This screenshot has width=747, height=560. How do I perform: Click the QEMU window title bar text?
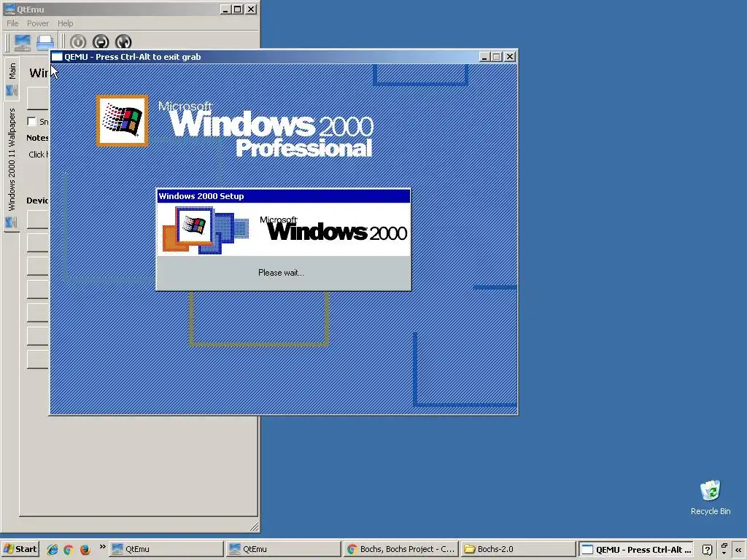pos(133,57)
